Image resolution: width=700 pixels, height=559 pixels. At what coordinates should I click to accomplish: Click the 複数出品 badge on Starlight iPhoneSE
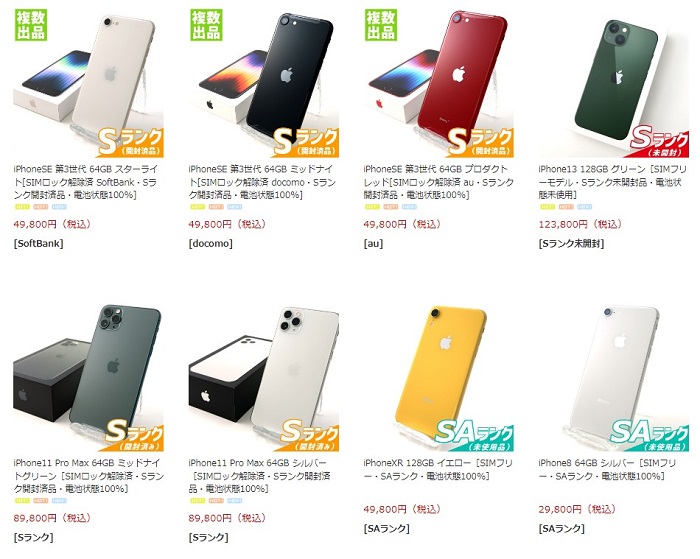pos(31,25)
